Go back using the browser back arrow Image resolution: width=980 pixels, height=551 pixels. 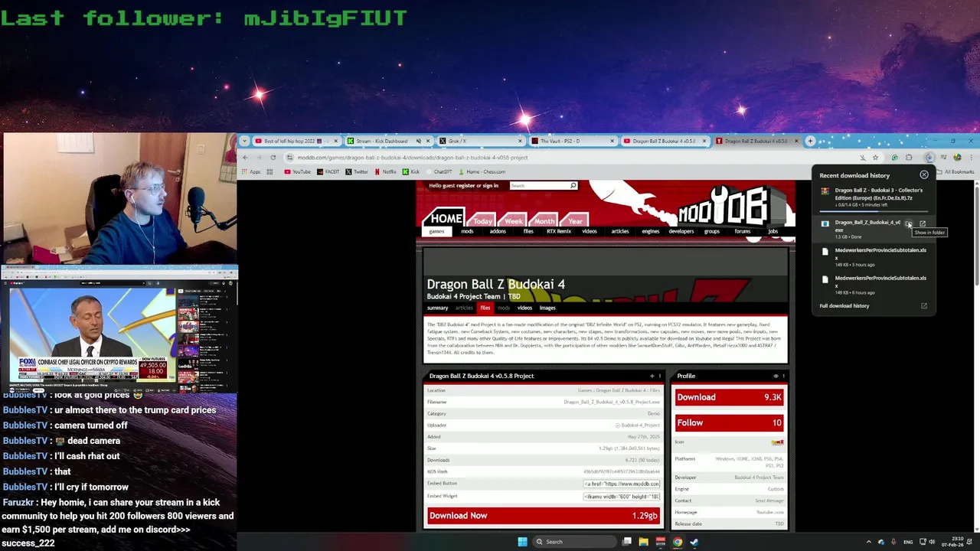245,158
